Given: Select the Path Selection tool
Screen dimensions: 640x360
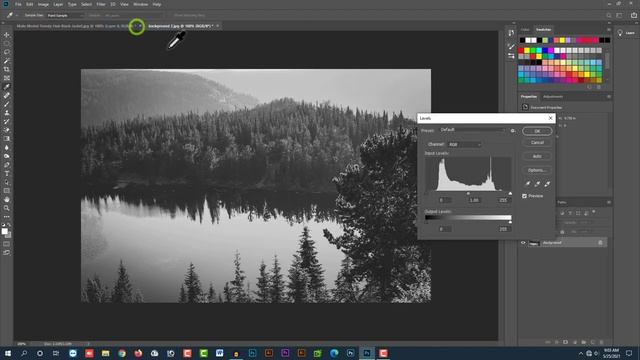Looking at the screenshot, I should coord(7,182).
